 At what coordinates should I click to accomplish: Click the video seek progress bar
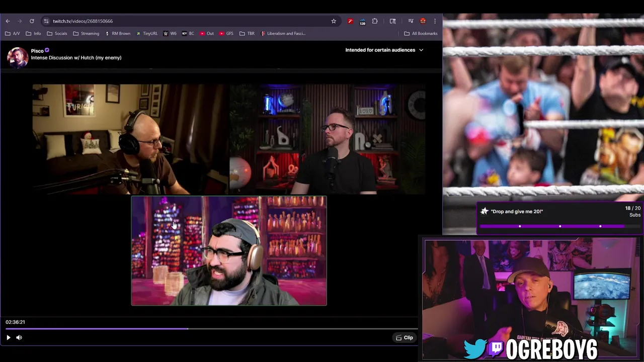(211, 329)
